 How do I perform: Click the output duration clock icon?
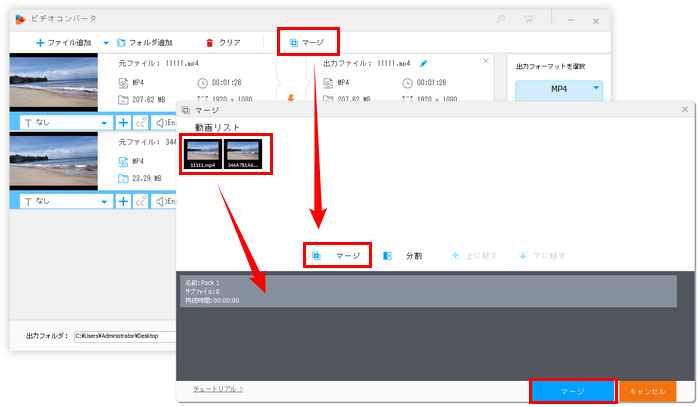click(x=407, y=83)
